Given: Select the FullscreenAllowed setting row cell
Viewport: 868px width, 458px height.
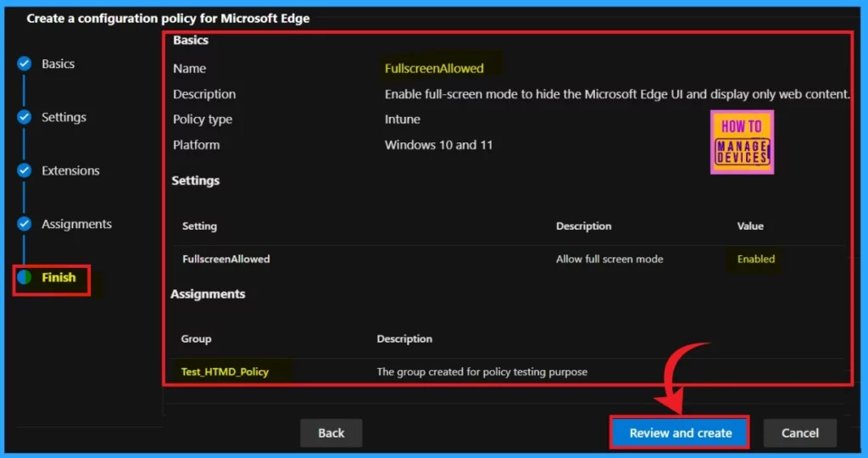Looking at the screenshot, I should 225,259.
